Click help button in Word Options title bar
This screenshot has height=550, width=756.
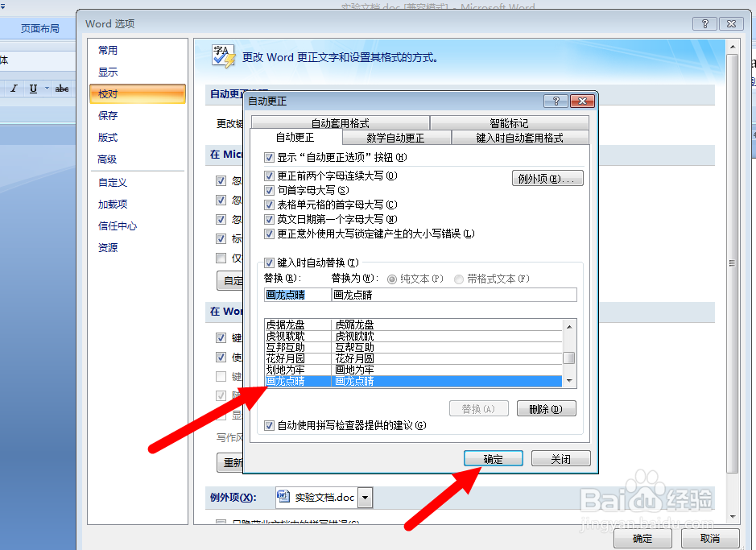coord(705,23)
